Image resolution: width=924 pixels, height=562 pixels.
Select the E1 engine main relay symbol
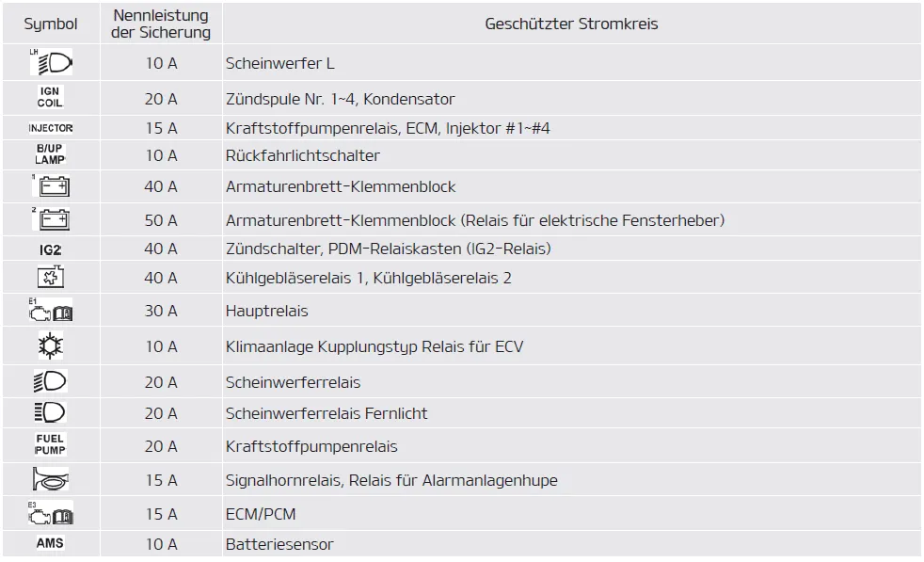point(51,310)
